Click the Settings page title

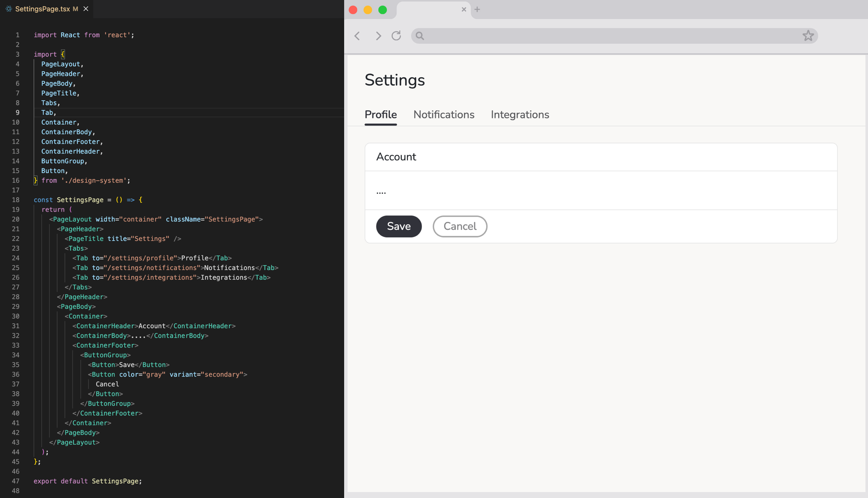[x=395, y=80]
